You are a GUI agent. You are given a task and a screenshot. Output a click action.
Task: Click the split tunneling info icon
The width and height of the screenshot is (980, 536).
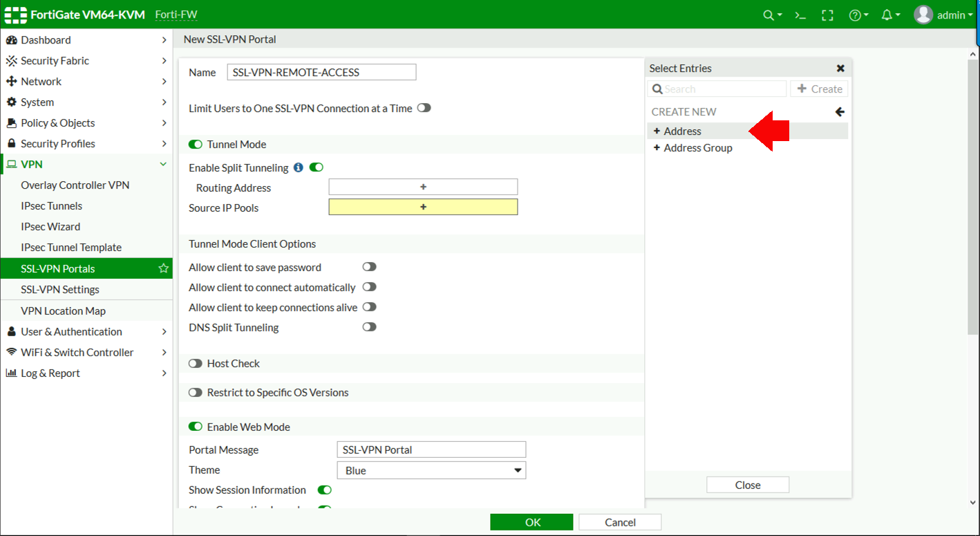point(299,167)
